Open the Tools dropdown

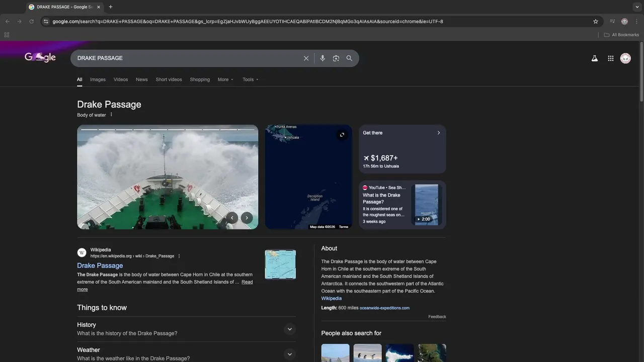click(251, 79)
